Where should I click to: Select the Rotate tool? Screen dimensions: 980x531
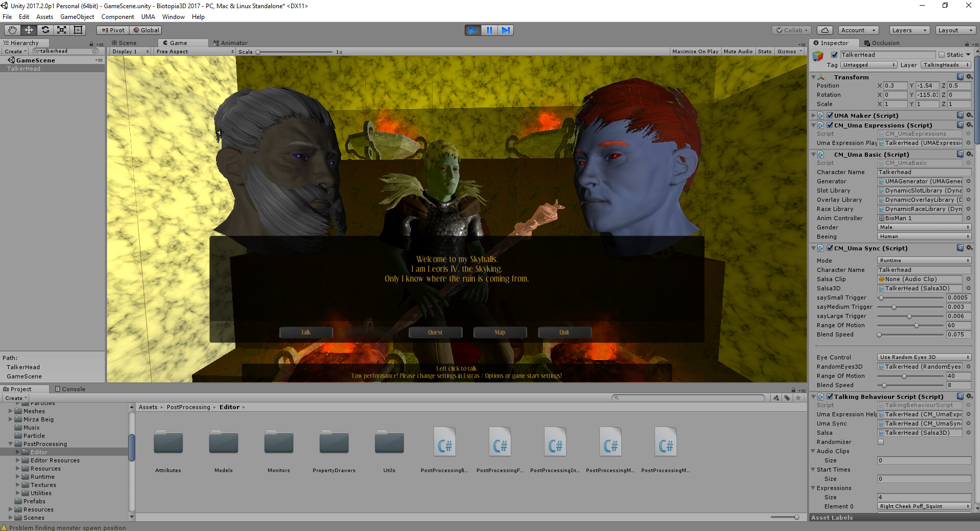point(45,30)
